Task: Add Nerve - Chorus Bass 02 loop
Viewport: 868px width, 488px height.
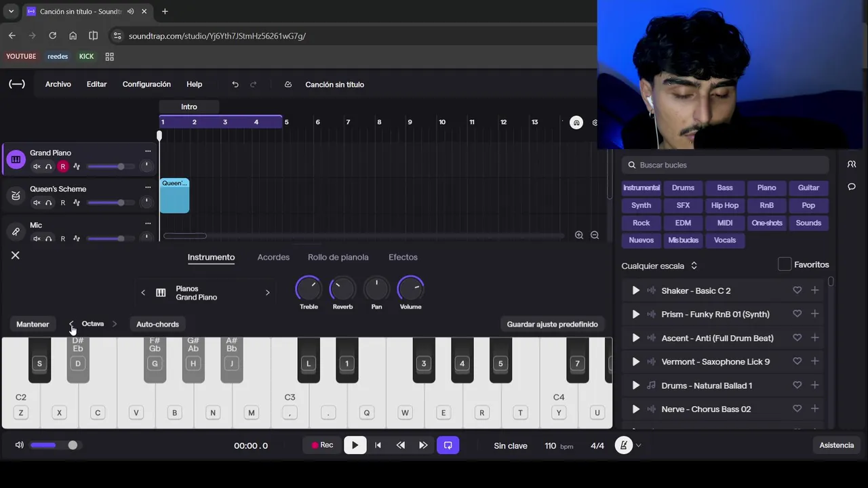Action: click(815, 409)
